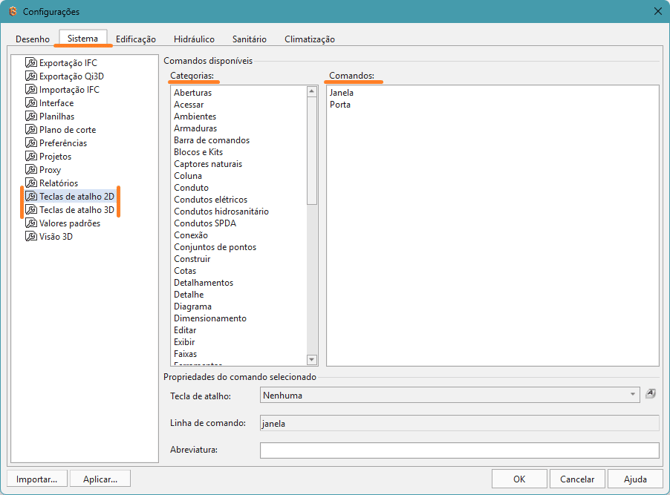Open Ajuda help button

[x=635, y=479]
